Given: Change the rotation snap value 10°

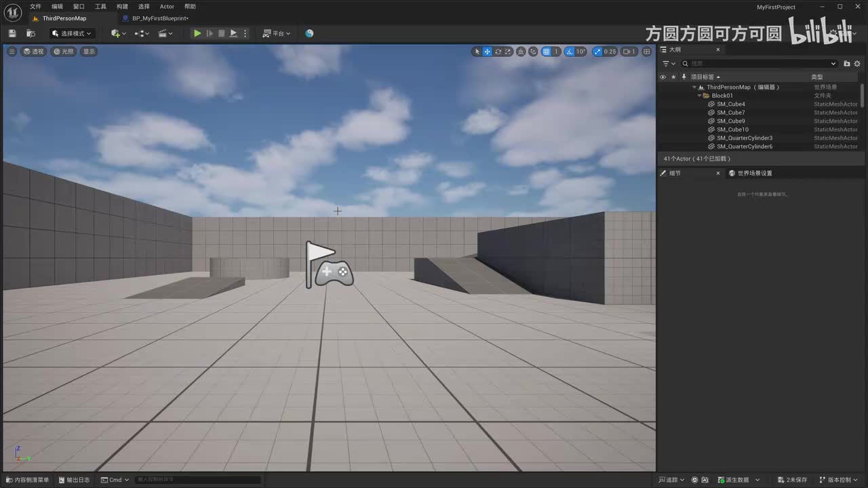Looking at the screenshot, I should [580, 52].
